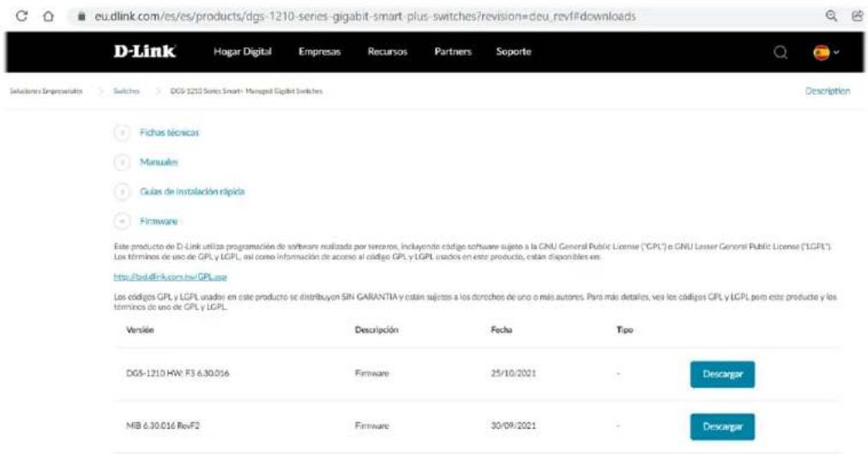Open the Hogar Digital menu
This screenshot has width=868, height=454.
pyautogui.click(x=243, y=51)
